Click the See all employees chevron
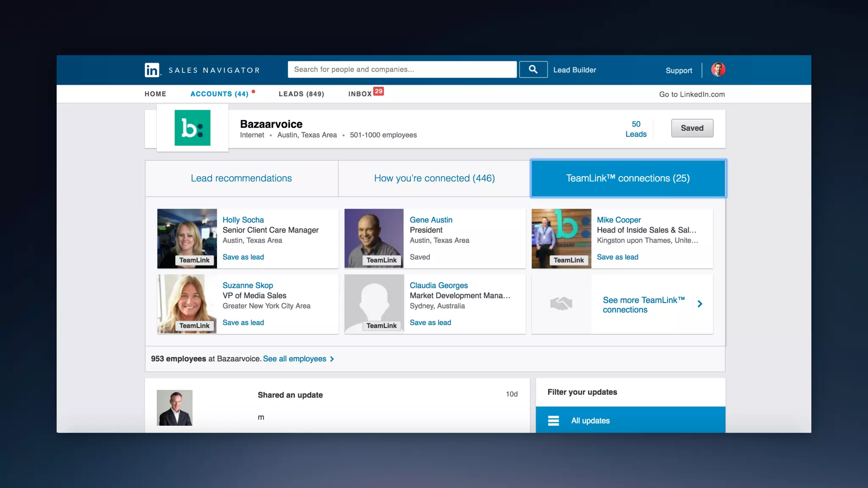The image size is (868, 488). pos(332,359)
